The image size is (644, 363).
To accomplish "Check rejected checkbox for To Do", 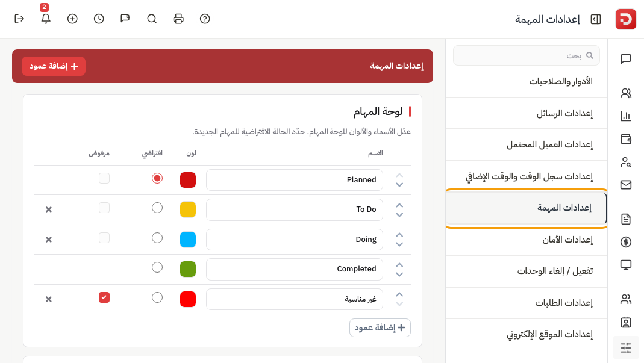I will pyautogui.click(x=104, y=208).
